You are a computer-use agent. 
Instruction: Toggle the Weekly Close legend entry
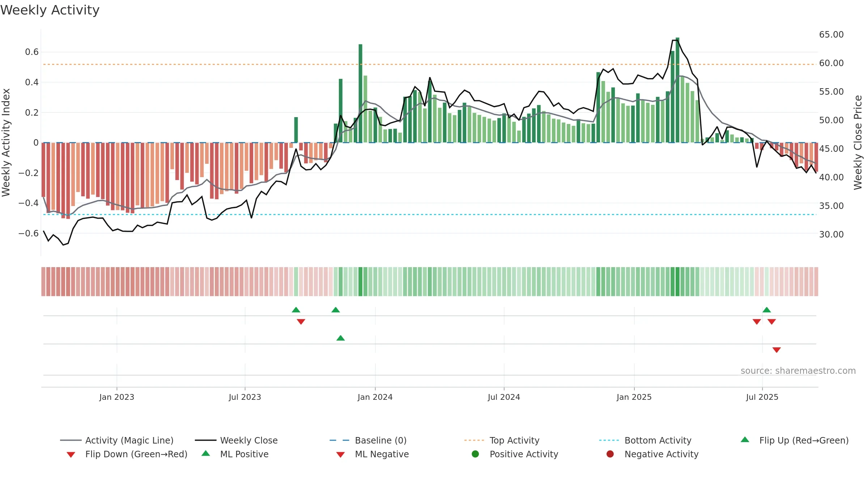(236, 440)
